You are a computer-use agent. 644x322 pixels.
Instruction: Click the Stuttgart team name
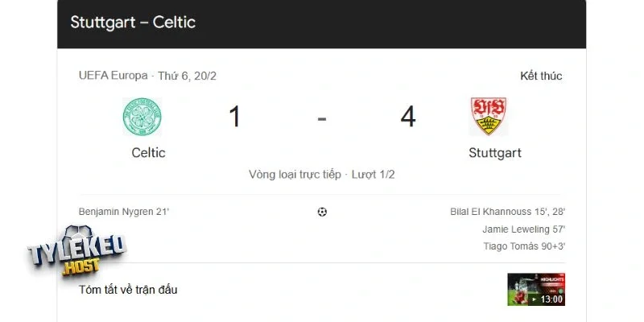click(494, 153)
